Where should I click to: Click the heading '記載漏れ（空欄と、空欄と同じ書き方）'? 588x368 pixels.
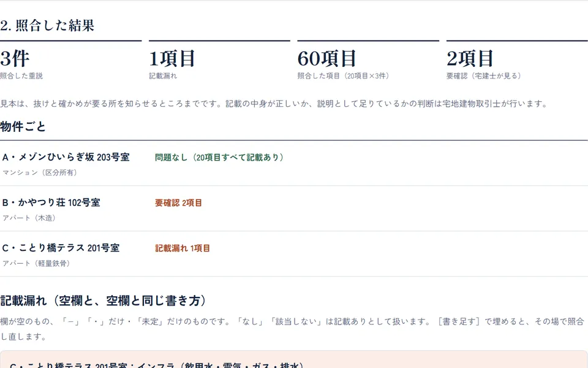click(x=104, y=301)
